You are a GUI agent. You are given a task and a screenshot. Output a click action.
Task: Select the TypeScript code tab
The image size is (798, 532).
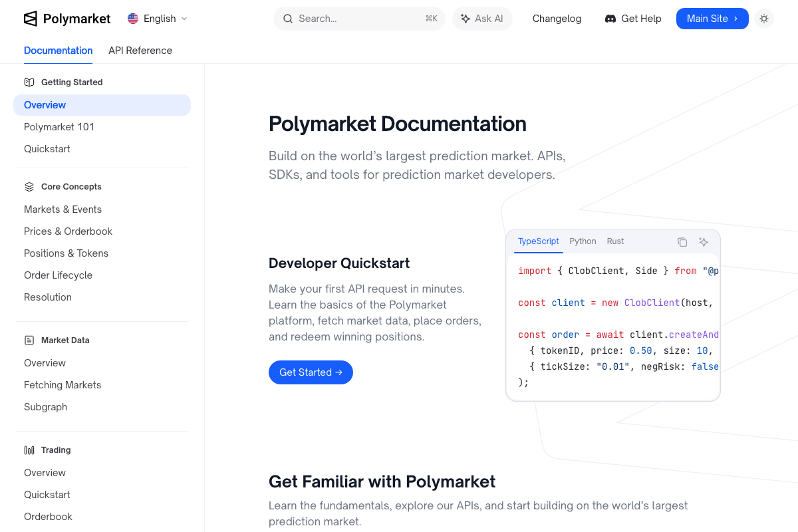pos(539,241)
